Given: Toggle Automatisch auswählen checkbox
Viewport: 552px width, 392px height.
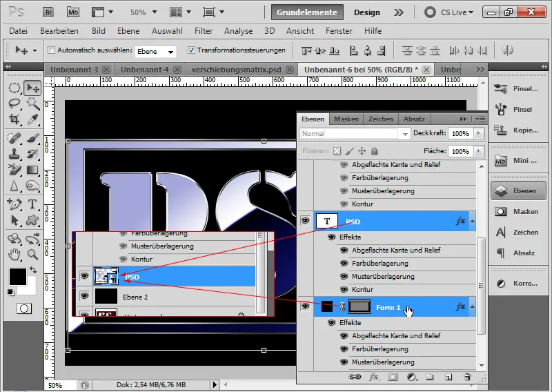Looking at the screenshot, I should coord(51,50).
